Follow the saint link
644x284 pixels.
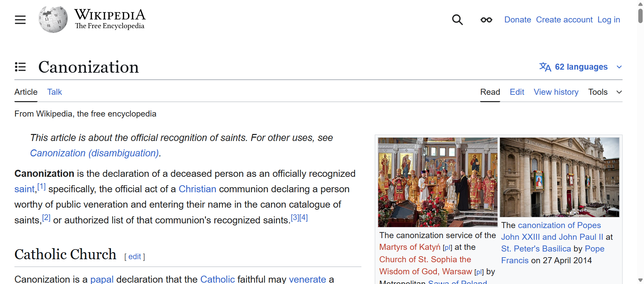tap(24, 189)
